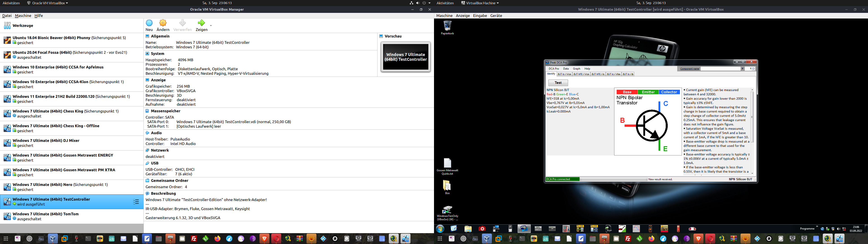Increment the component number spinner up
The width and height of the screenshot is (868, 244).
point(753,68)
